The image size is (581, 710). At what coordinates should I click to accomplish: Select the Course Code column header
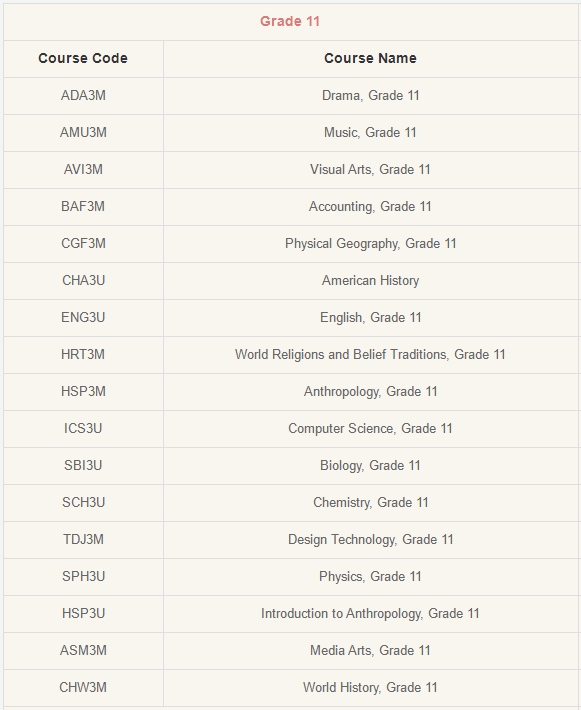click(83, 58)
